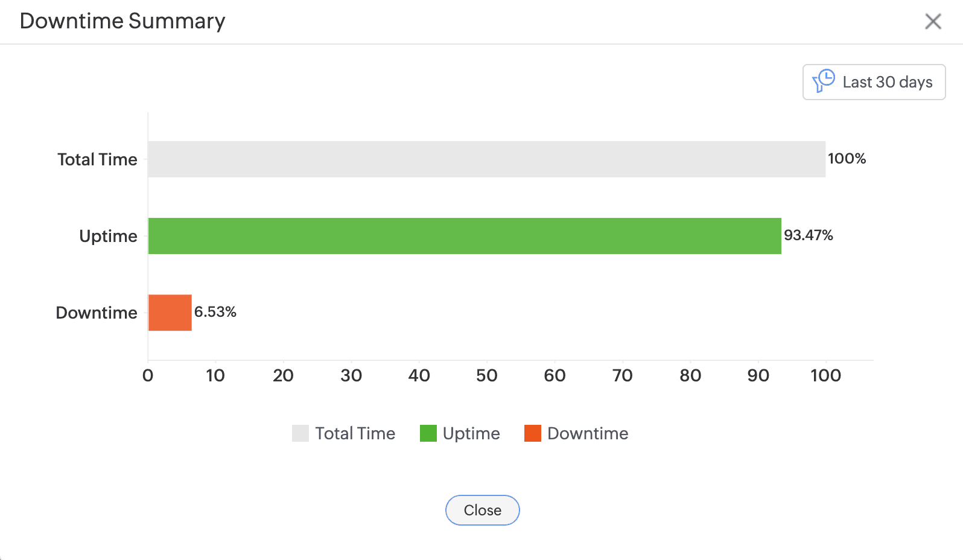The width and height of the screenshot is (963, 560).
Task: Click the 100% data label
Action: pos(847,159)
